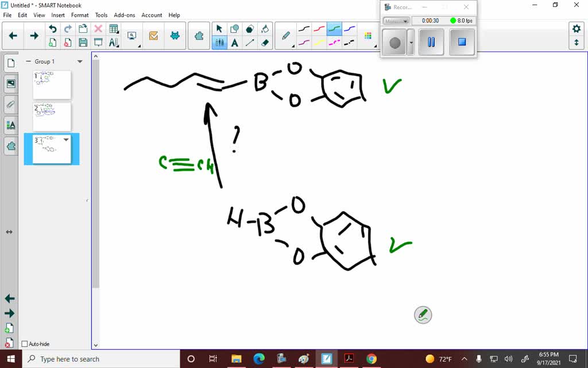Navigate forward with the next arrow
This screenshot has height=368, width=588.
34,35
